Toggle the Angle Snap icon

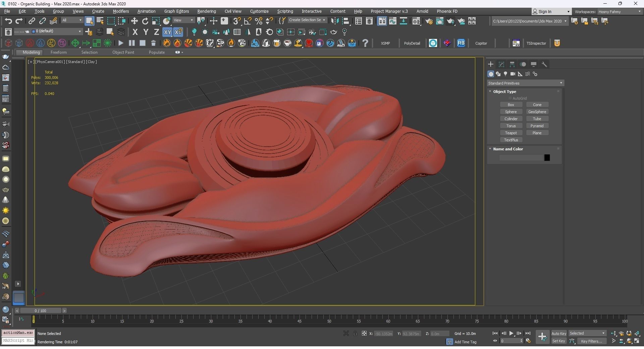pyautogui.click(x=248, y=21)
